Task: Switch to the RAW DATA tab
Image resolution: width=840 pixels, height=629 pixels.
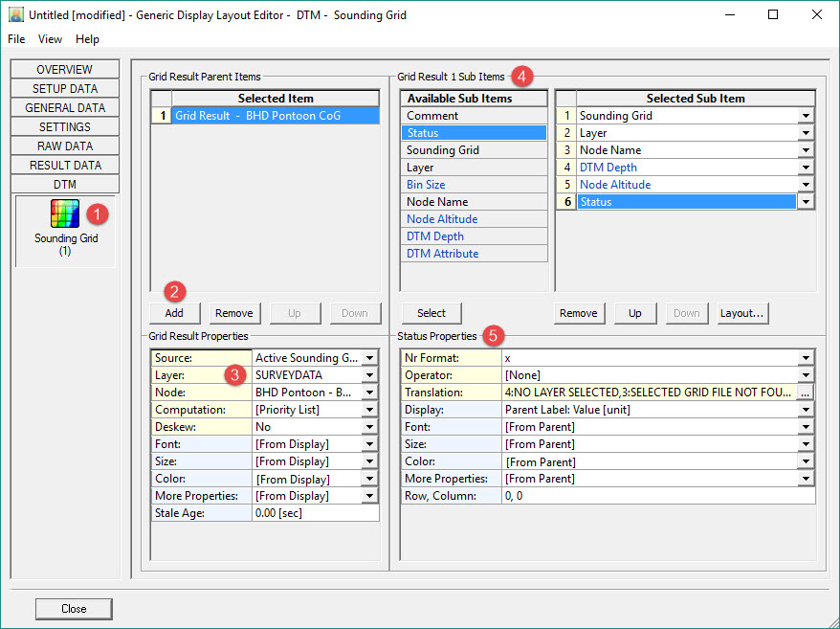Action: click(65, 146)
